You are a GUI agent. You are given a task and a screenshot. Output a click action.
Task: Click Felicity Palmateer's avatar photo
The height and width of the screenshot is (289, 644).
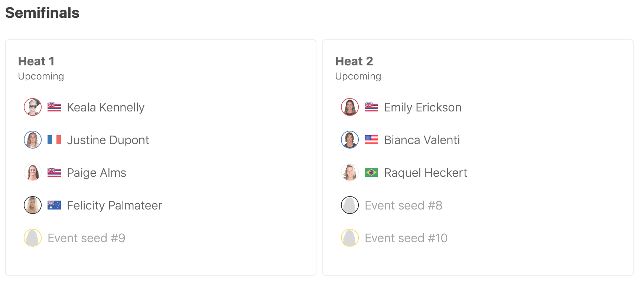tap(33, 205)
